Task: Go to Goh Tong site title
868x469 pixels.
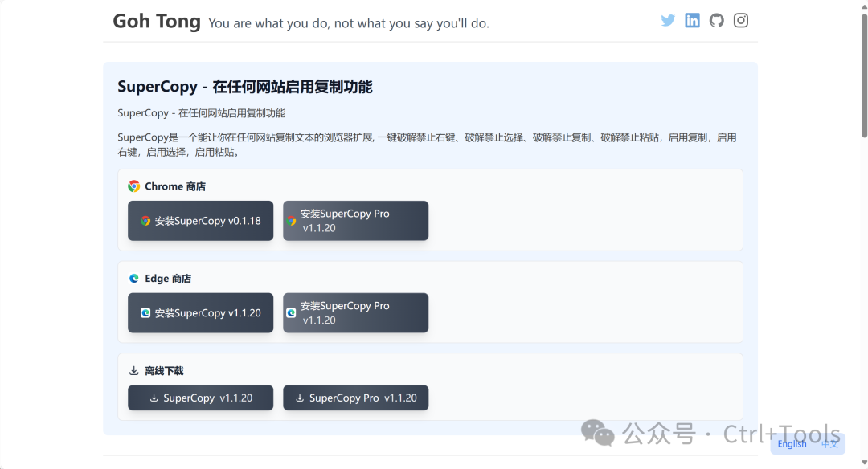Action: (x=157, y=22)
